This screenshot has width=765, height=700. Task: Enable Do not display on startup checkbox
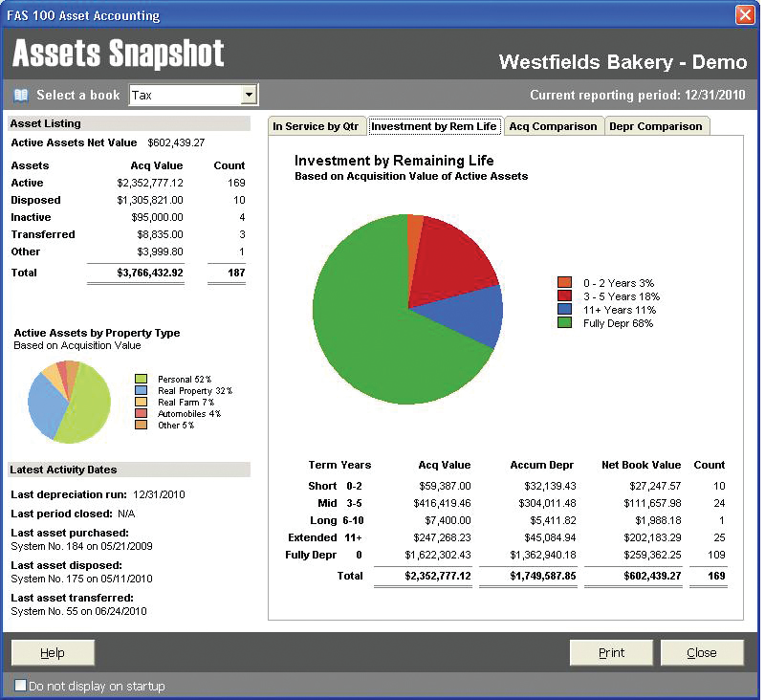[20, 686]
